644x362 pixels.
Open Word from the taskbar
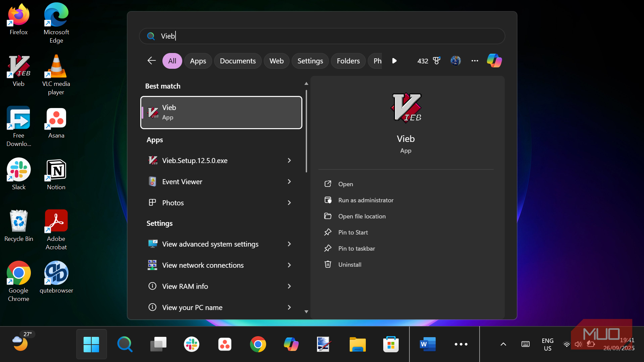pyautogui.click(x=428, y=344)
